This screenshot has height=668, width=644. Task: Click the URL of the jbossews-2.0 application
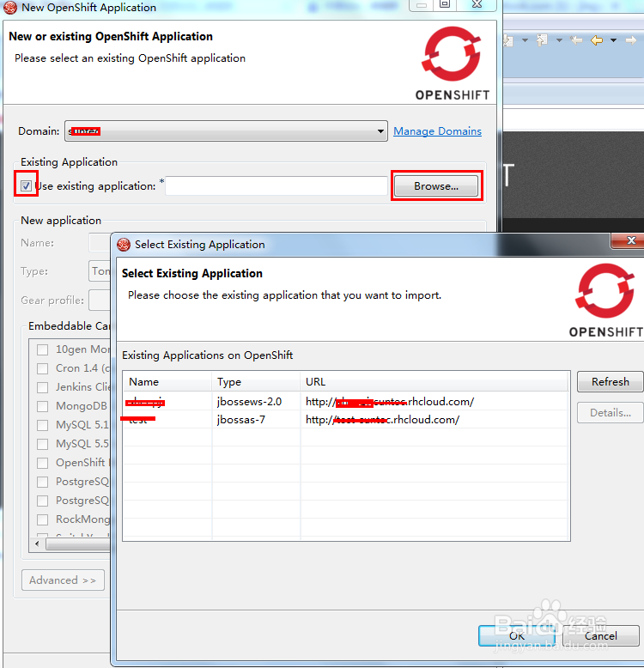[390, 401]
